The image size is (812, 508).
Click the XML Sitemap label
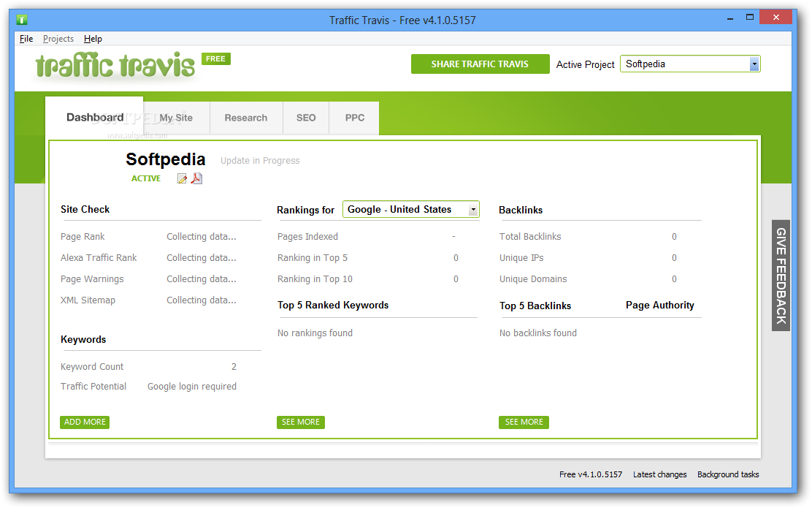(x=88, y=300)
